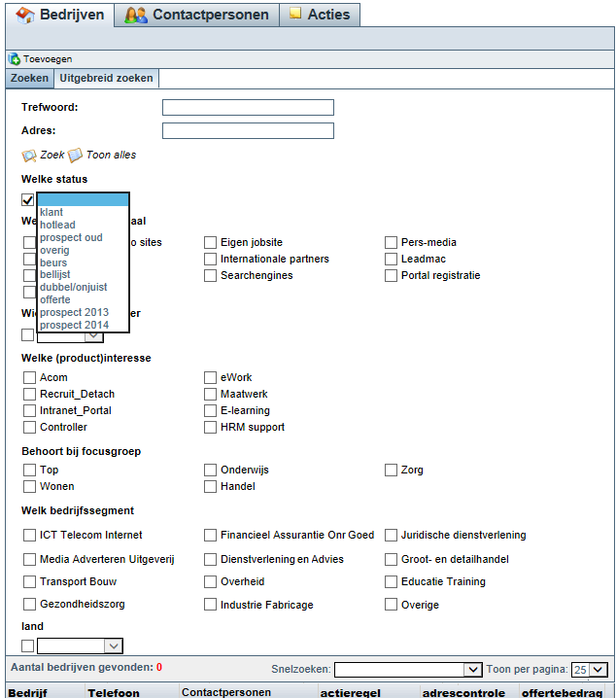Check the Top focusgroep checkbox

(29, 471)
